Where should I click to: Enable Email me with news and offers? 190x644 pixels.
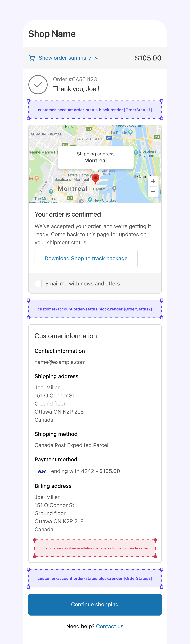[38, 284]
